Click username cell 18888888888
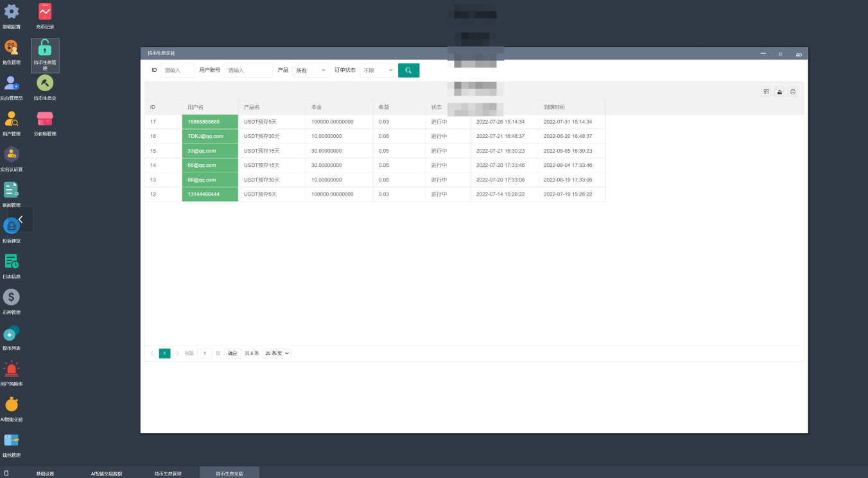This screenshot has height=478, width=868. click(210, 122)
